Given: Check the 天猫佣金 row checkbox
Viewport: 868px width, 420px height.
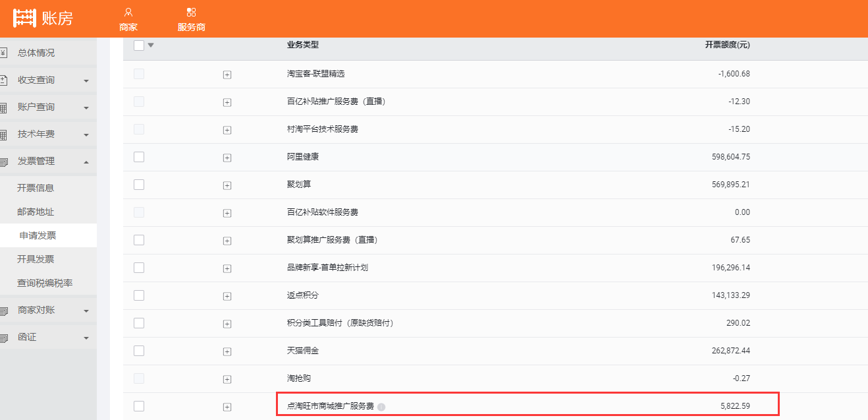Looking at the screenshot, I should tap(139, 351).
